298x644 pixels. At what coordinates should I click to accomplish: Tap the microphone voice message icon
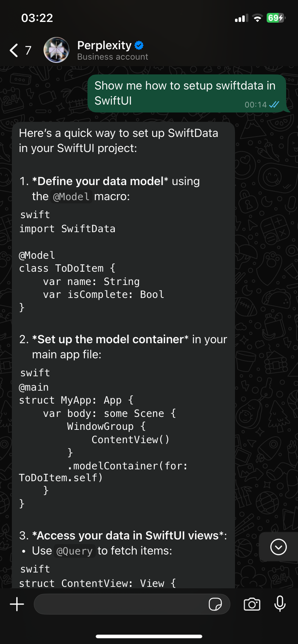point(280,604)
